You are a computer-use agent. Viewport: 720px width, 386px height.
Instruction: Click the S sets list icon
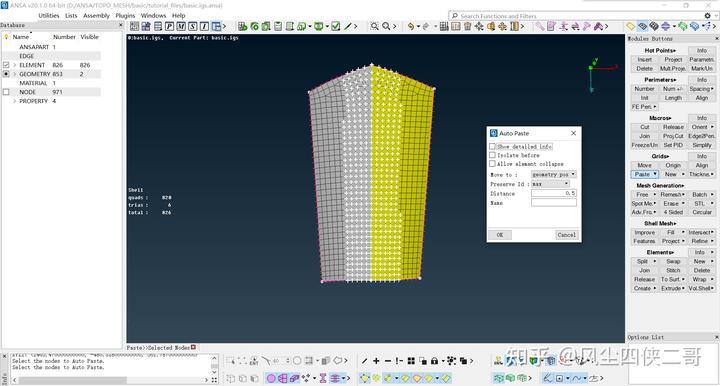click(192, 27)
